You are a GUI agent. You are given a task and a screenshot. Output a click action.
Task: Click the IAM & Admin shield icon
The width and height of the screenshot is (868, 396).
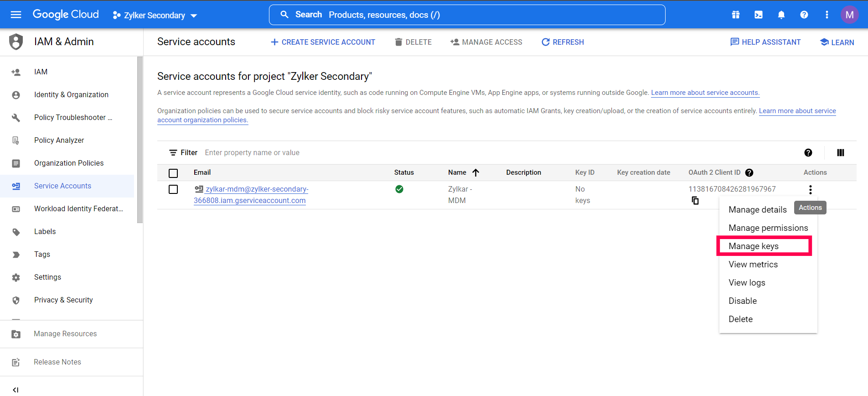coord(16,42)
